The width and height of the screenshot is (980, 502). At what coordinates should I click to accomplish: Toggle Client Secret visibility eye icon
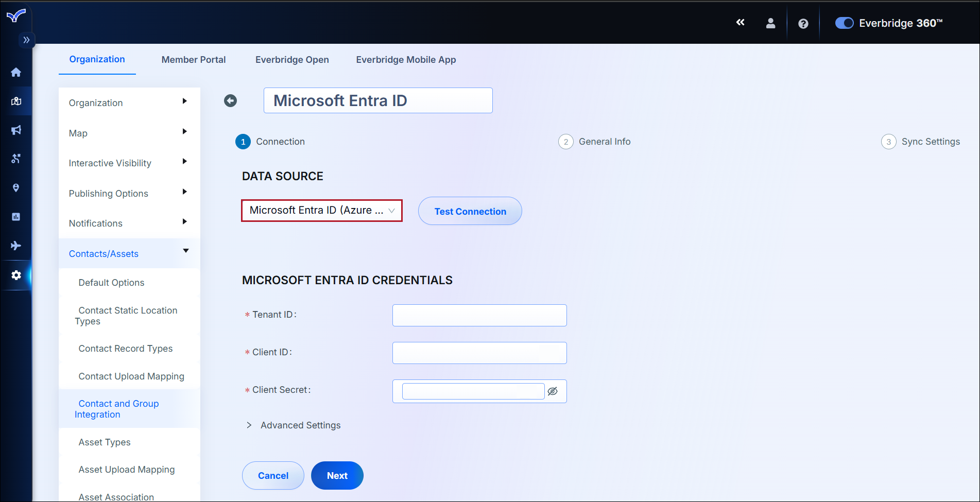[x=553, y=391]
